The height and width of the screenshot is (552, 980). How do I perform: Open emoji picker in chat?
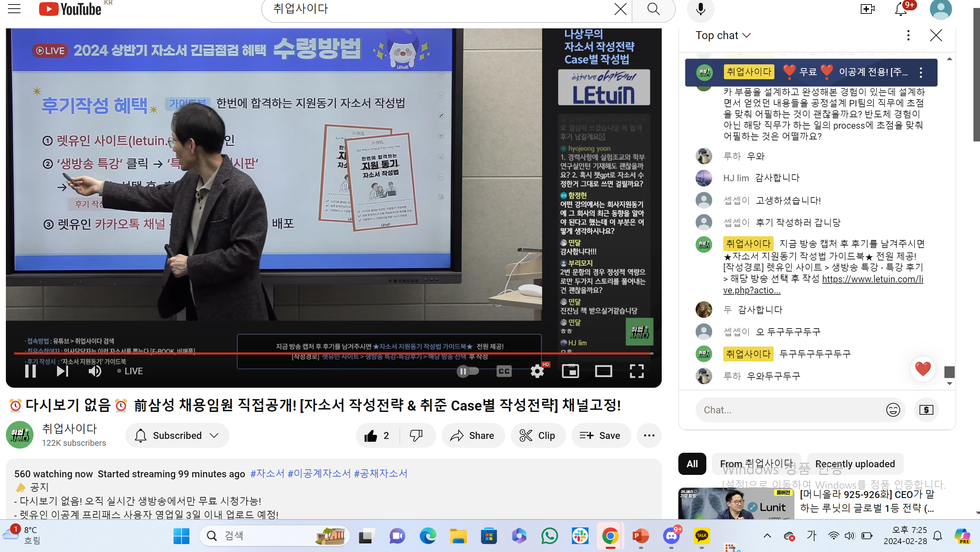[x=893, y=410]
